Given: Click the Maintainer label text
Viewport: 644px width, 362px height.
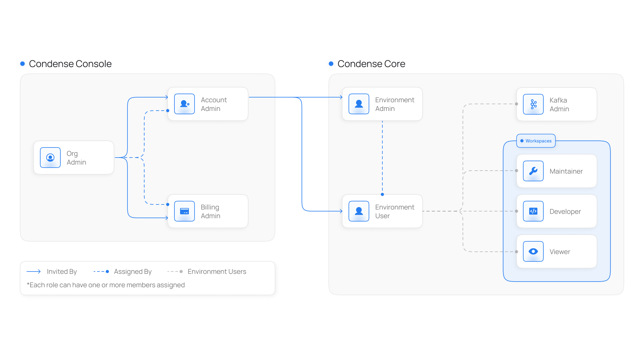Looking at the screenshot, I should 566,171.
